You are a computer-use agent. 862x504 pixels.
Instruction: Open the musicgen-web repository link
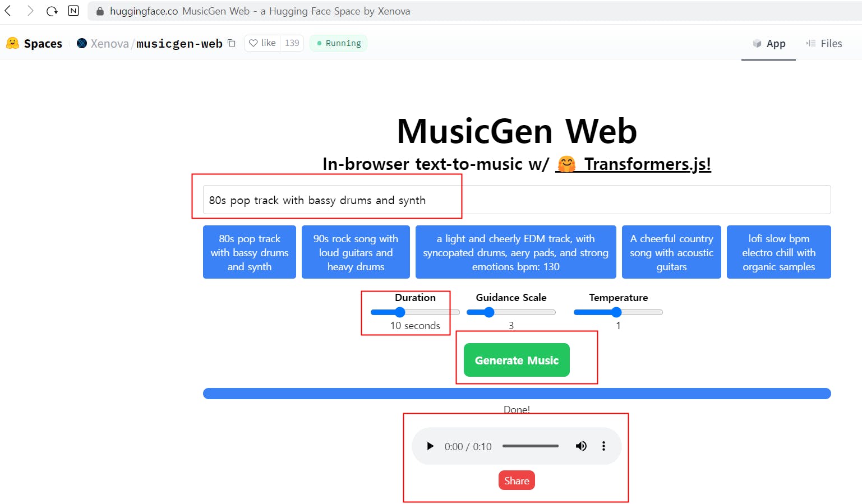[x=179, y=43]
